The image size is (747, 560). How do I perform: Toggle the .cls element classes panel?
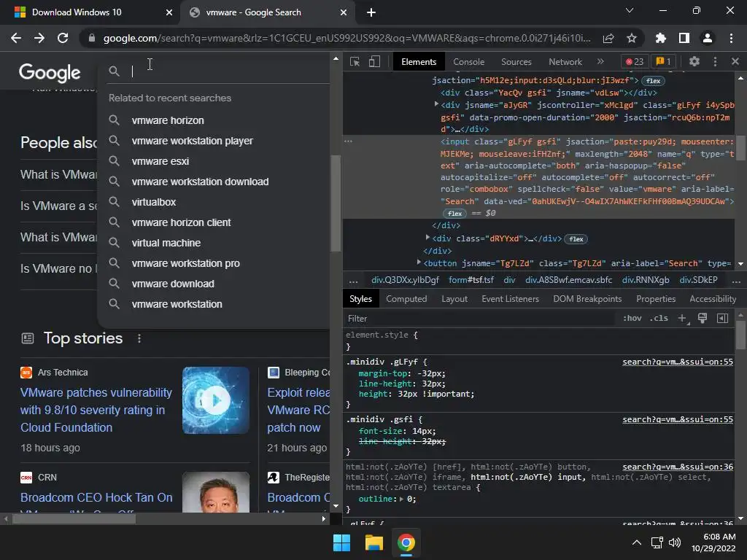[x=659, y=318]
